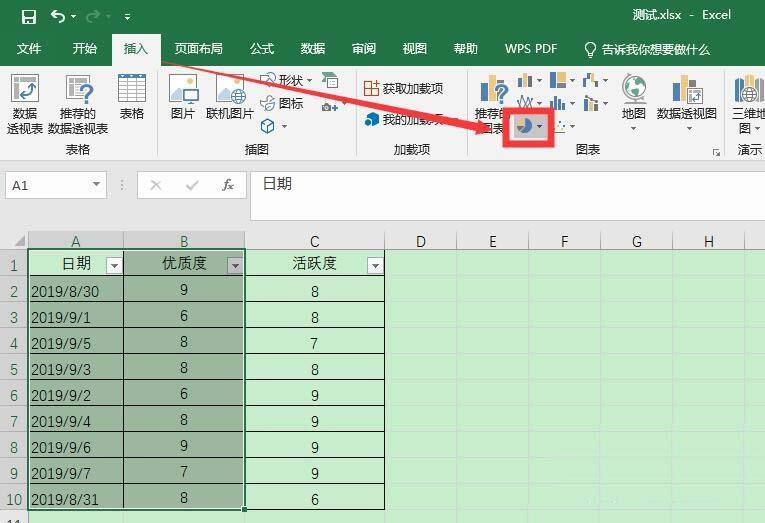The image size is (765, 523).
Task: Click the Save icon in quick access toolbar
Action: tap(28, 16)
